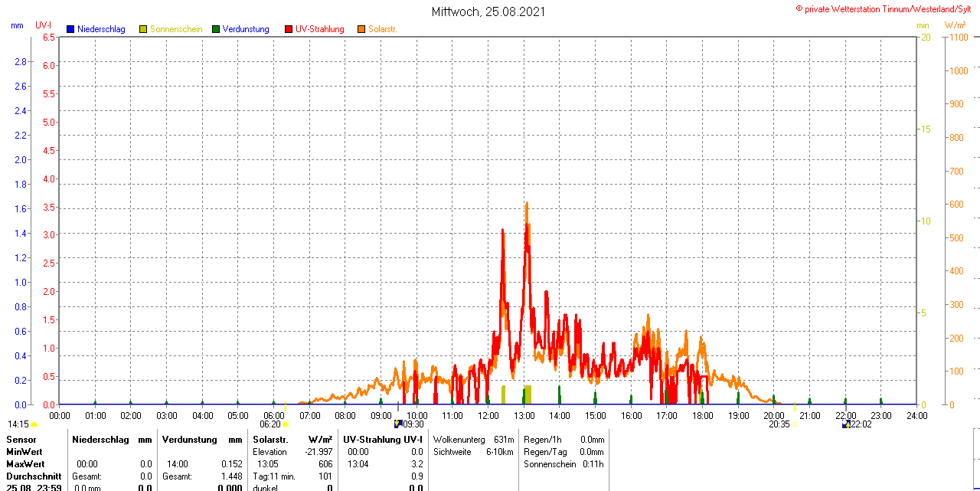The image size is (980, 491).
Task: Click the Mittwoch, 25.08.2021 chart title
Action: pyautogui.click(x=488, y=11)
